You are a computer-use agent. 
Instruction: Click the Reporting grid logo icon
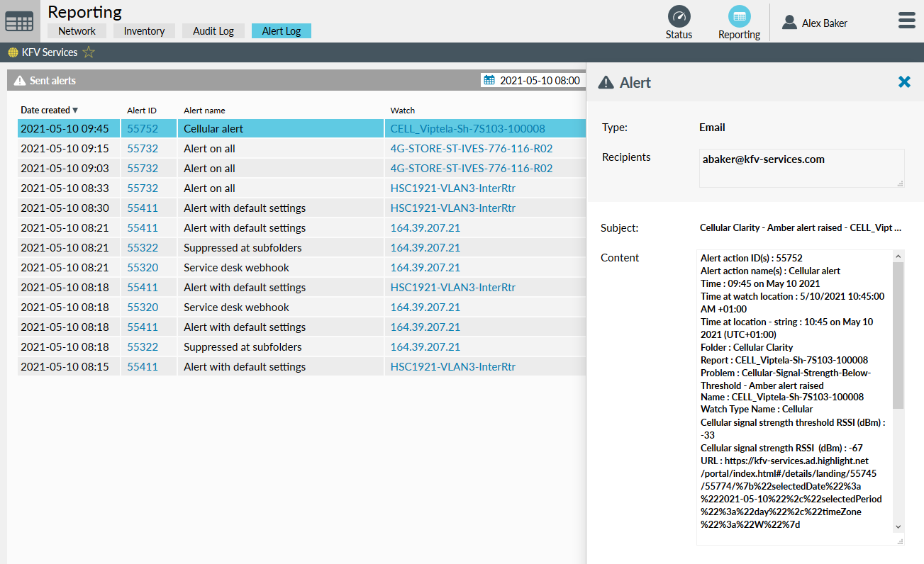click(x=19, y=21)
